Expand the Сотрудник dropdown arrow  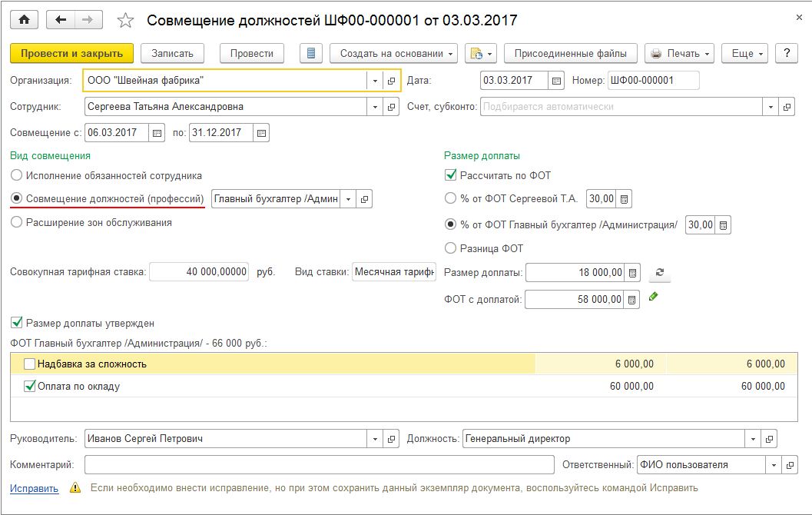click(375, 107)
